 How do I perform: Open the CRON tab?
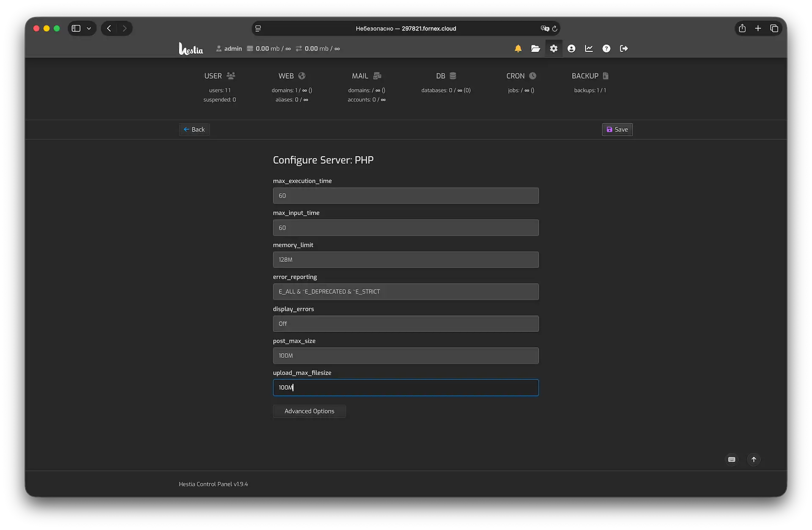521,76
